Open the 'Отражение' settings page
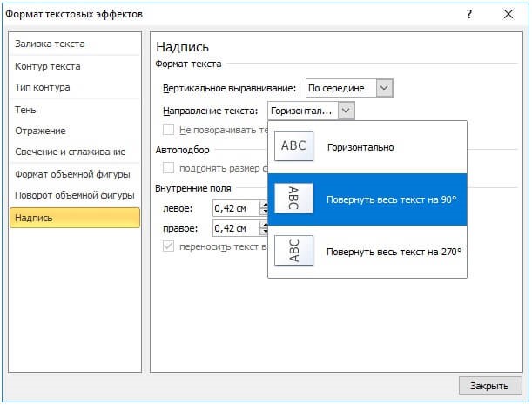This screenshot has height=405, width=532. 40,131
